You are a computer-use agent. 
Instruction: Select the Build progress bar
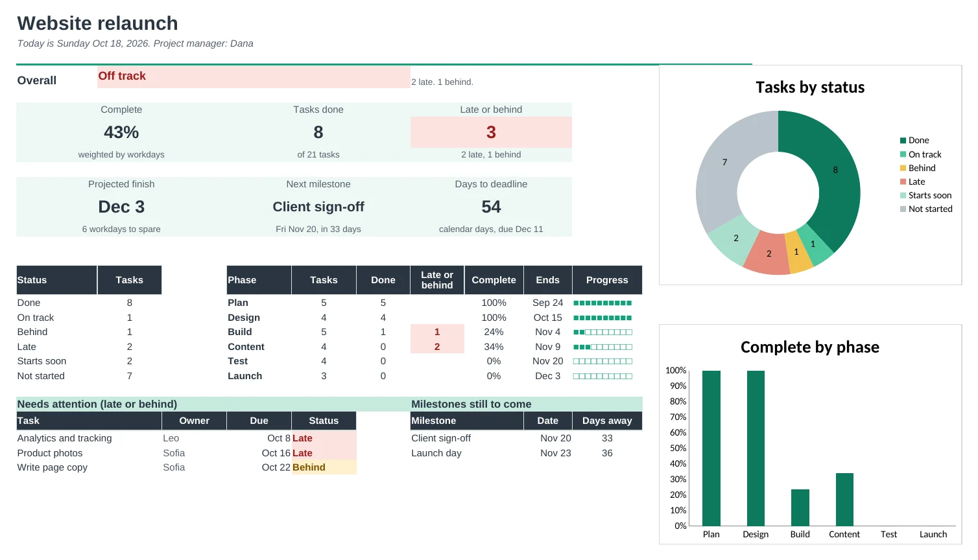pos(602,332)
